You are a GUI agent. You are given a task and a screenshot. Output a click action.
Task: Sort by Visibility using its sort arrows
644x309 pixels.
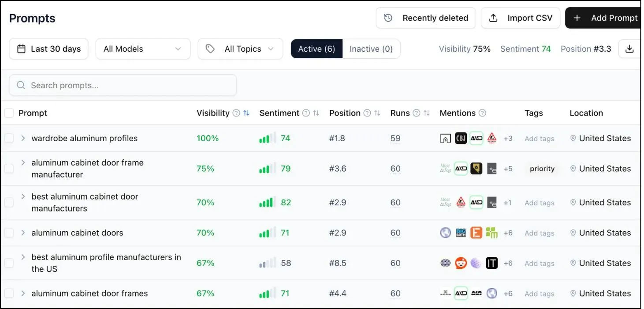[246, 113]
